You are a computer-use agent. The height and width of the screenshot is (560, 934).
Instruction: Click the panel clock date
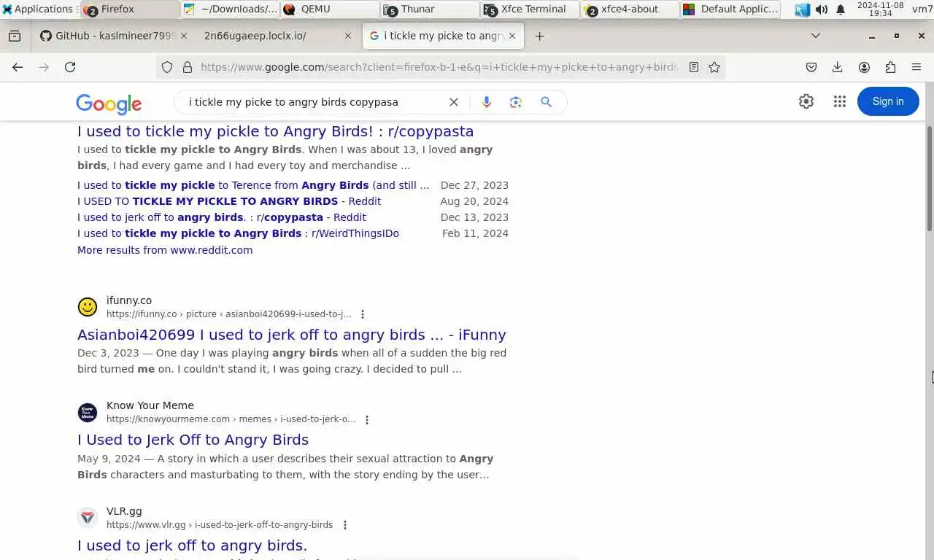click(x=880, y=9)
